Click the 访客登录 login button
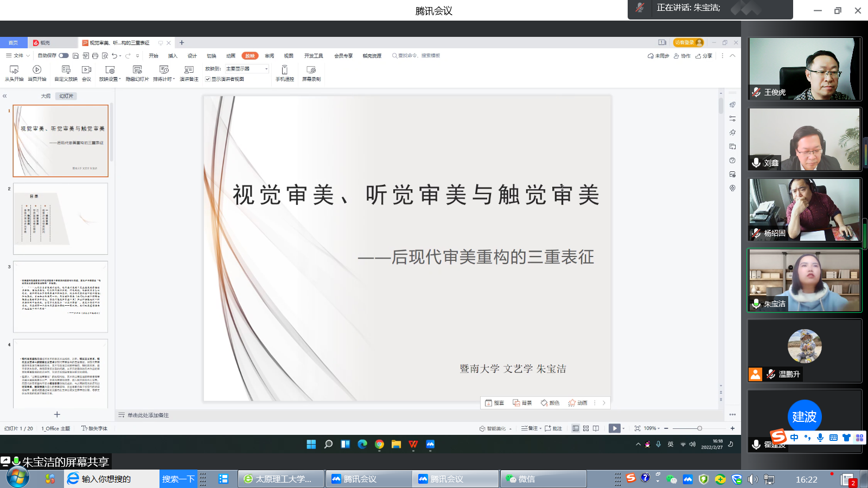This screenshot has height=488, width=868. coord(687,42)
